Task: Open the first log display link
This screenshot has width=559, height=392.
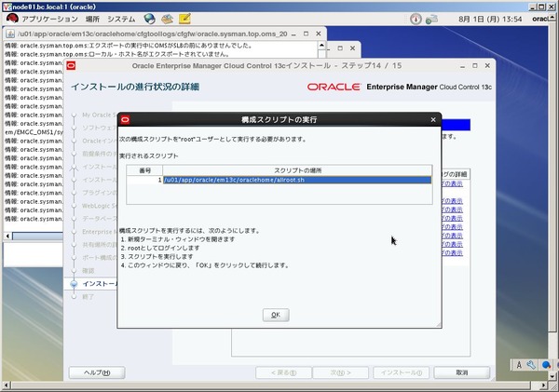Action: (x=452, y=183)
